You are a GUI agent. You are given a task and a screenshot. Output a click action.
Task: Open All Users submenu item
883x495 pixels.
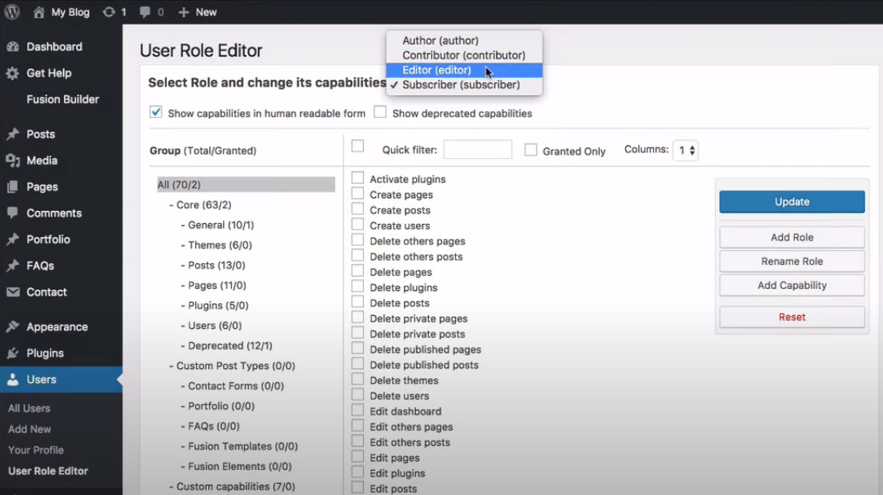click(29, 408)
